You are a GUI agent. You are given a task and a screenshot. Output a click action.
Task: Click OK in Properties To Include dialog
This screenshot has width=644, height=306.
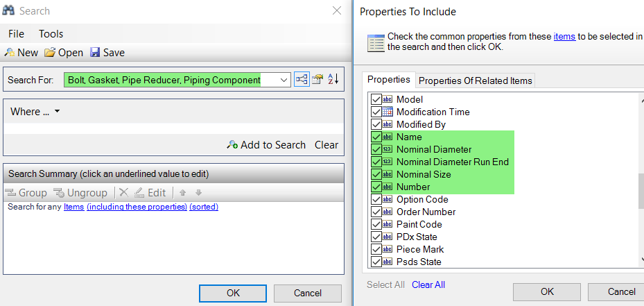pos(547,291)
